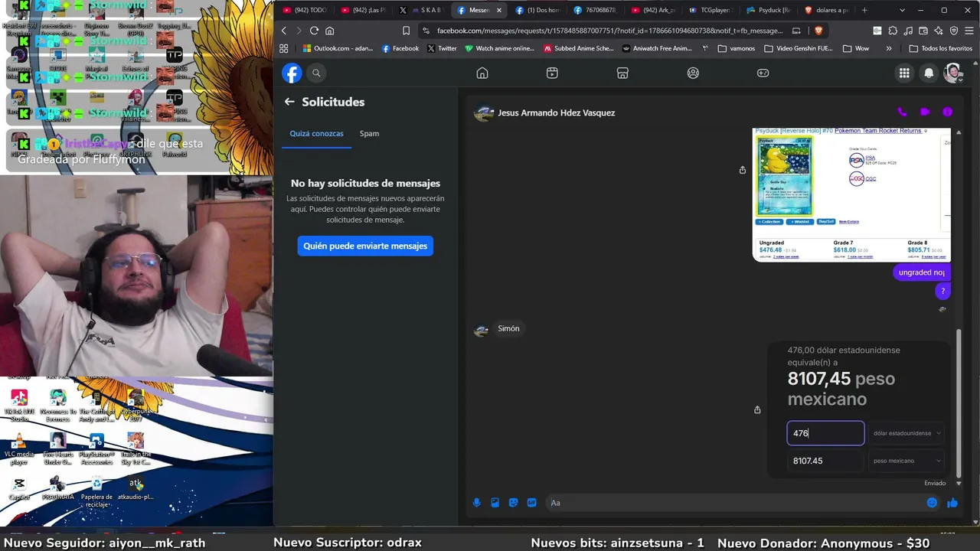Open Watch anime online bookmark
Viewport: 980px width, 551px height.
point(500,48)
